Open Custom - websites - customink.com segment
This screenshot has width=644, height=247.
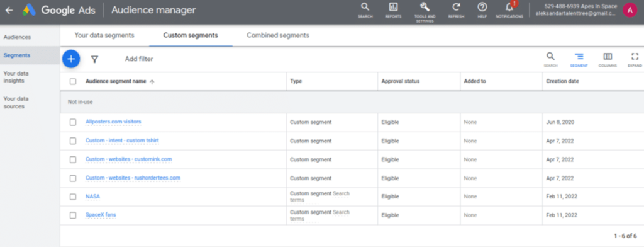128,159
